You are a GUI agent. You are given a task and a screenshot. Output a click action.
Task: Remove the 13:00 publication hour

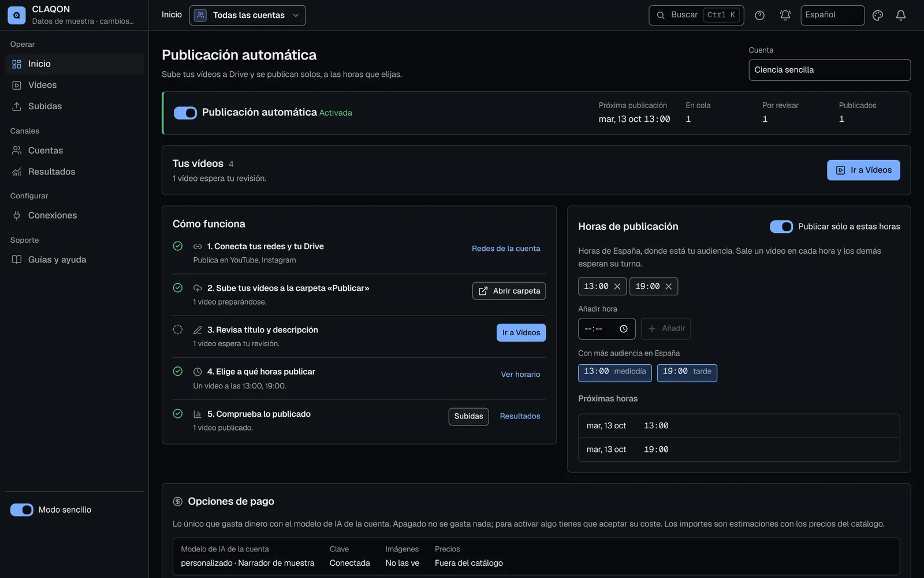[x=617, y=287]
